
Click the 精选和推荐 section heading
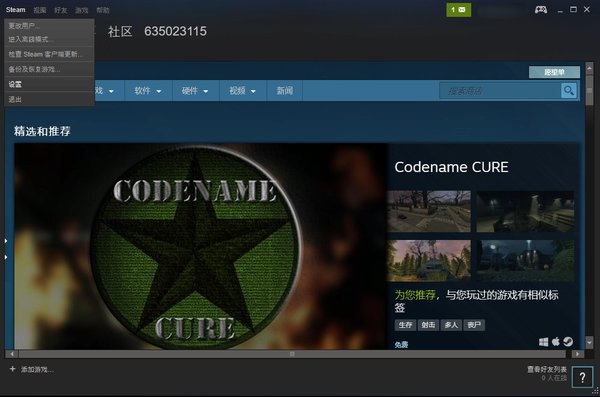tap(42, 131)
